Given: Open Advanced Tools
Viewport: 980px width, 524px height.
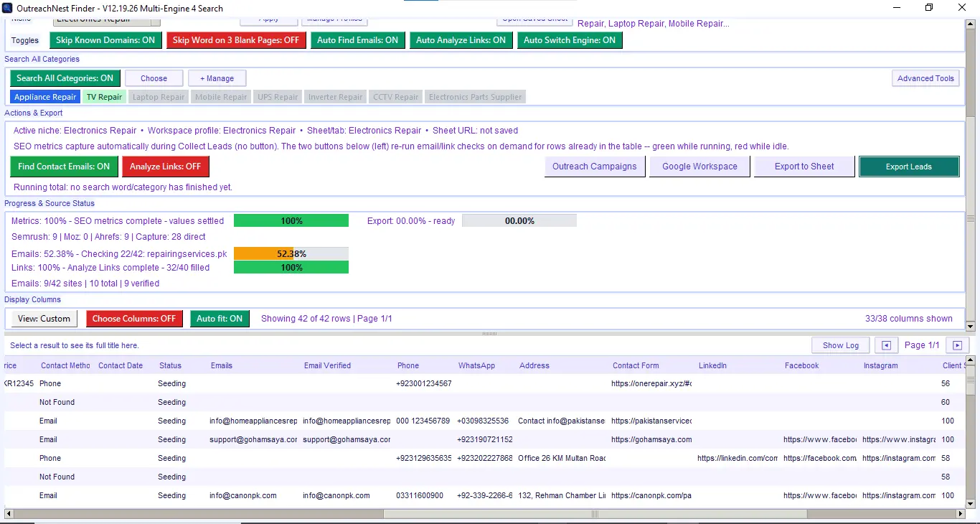Looking at the screenshot, I should (925, 78).
